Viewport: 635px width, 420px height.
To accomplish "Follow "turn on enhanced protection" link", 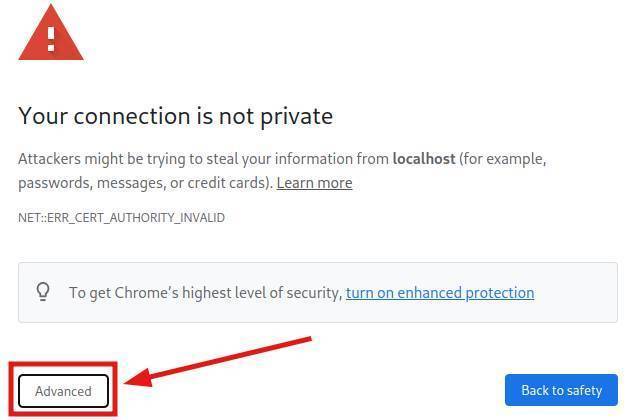I will [x=440, y=293].
